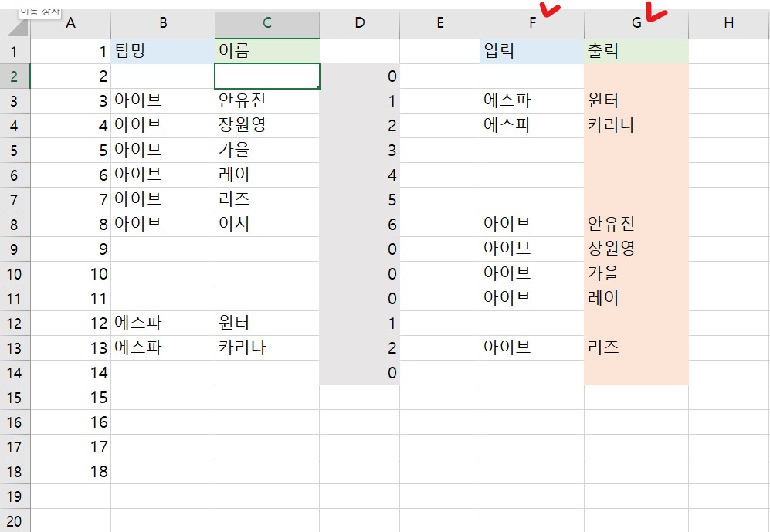
Task: Select the 입력 cell in column F
Action: [532, 51]
